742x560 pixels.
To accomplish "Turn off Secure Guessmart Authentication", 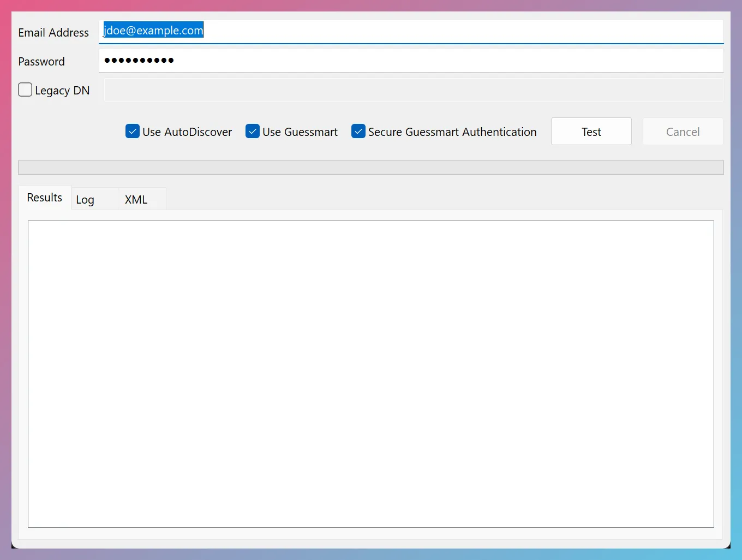I will click(x=358, y=131).
